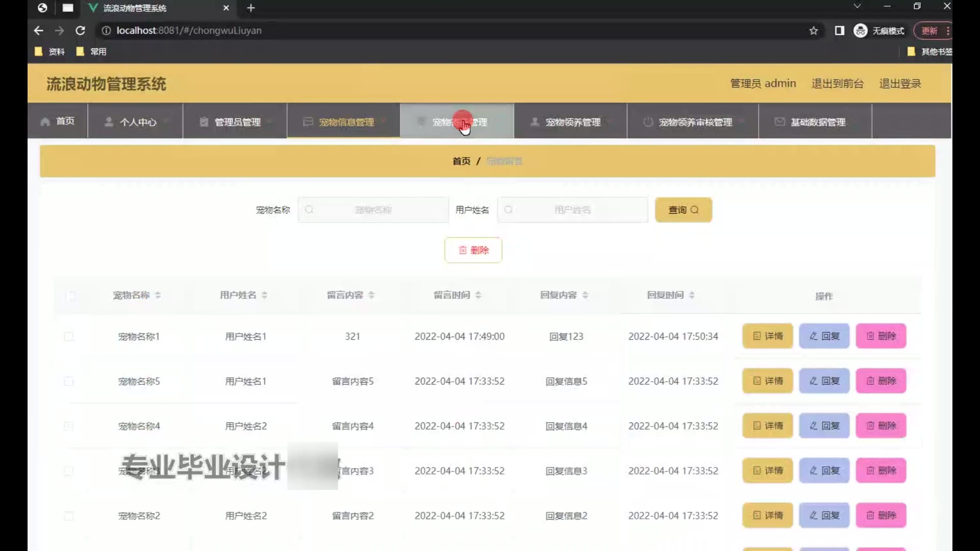This screenshot has width=980, height=551.
Task: Click the 回复信息4 cell
Action: click(566, 426)
